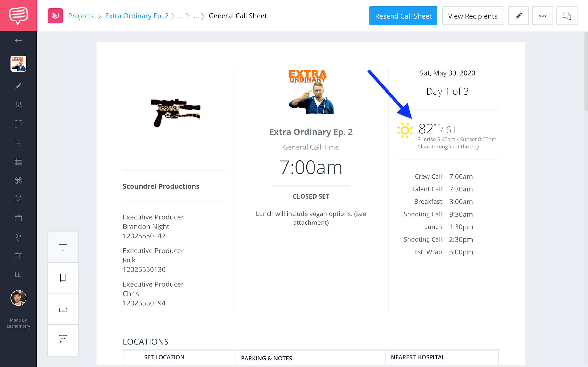The width and height of the screenshot is (588, 367).
Task: Open the Extra Ordinary project thumbnail in the sidebar
Action: [x=18, y=64]
